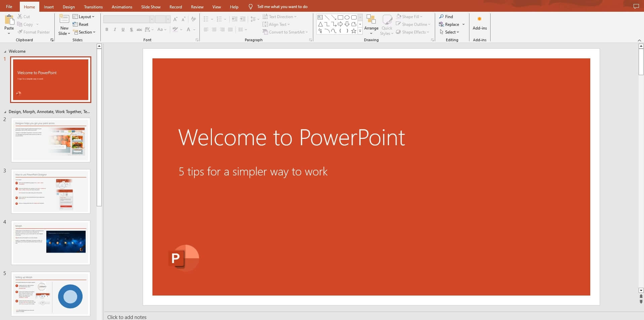Screen dimensions: 644x320
Task: Open the Select dropdown in Editing
Action: coord(449,32)
